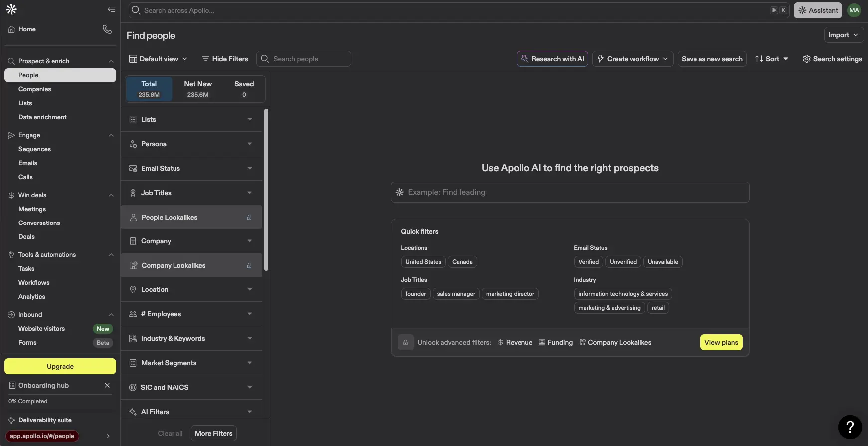This screenshot has height=446, width=868.
Task: Toggle the marketing director job title filter
Action: coord(510,294)
